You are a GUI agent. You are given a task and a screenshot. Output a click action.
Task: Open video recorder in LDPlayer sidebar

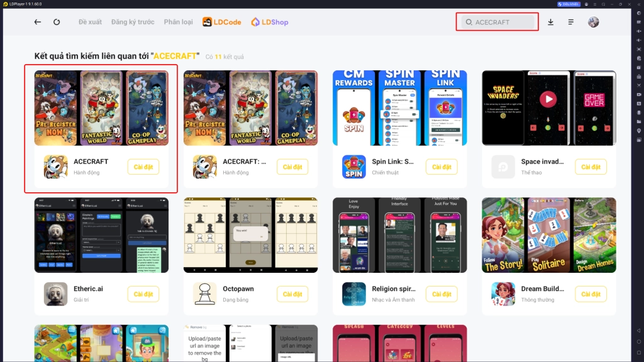(x=639, y=94)
